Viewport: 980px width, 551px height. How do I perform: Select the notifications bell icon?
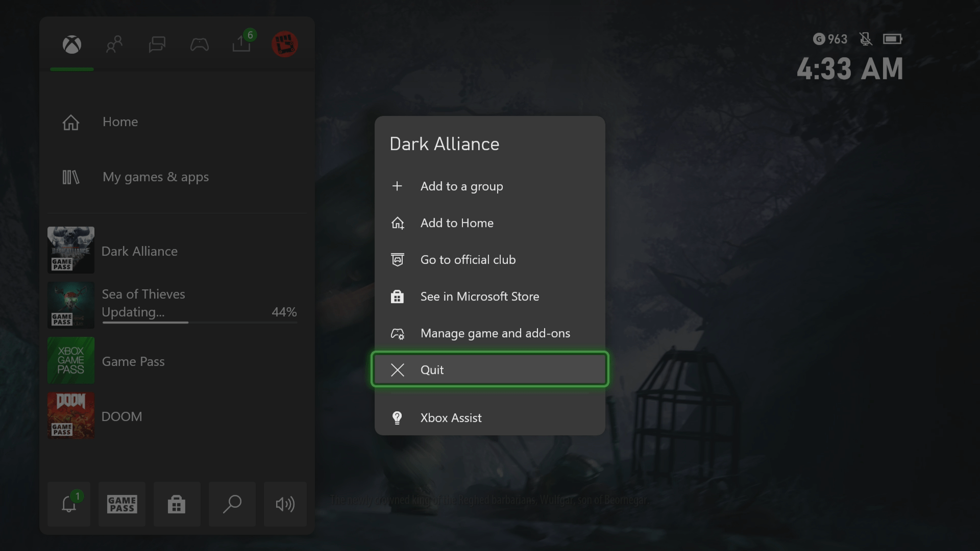coord(68,504)
